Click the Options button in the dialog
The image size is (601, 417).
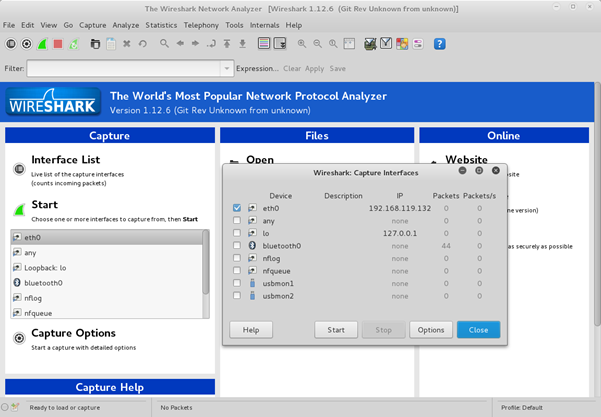[431, 329]
